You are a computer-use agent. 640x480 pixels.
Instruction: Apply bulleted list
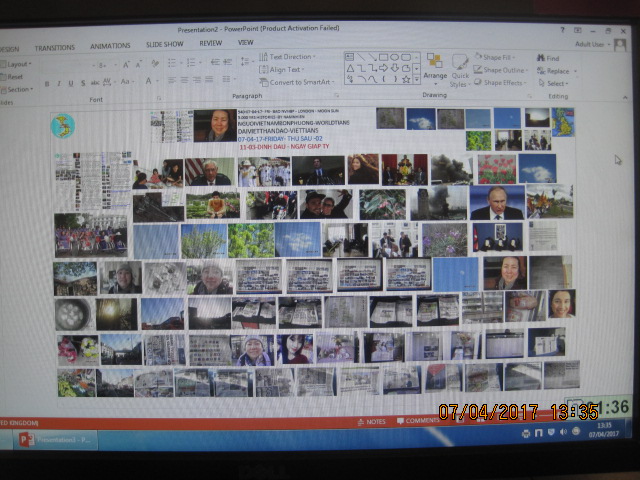tap(173, 62)
